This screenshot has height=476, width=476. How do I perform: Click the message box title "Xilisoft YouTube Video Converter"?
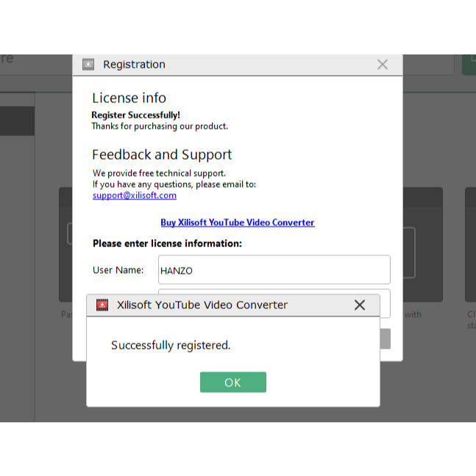click(x=202, y=305)
